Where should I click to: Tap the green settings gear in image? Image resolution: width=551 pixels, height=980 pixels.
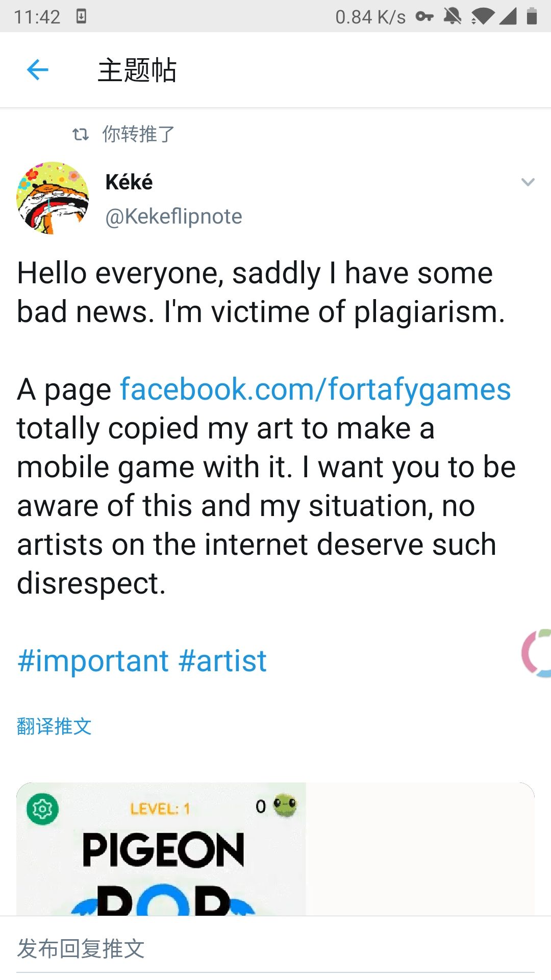(42, 809)
